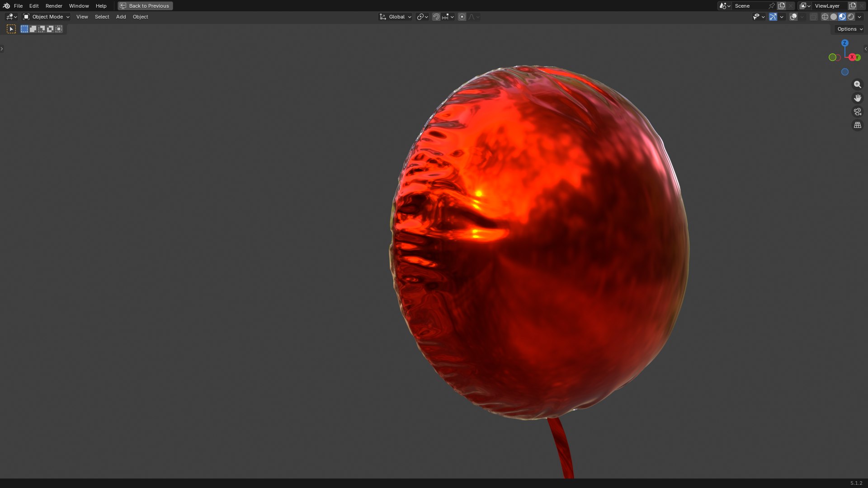Image resolution: width=868 pixels, height=488 pixels.
Task: Open the transform pivot point dropdown
Action: coord(422,17)
